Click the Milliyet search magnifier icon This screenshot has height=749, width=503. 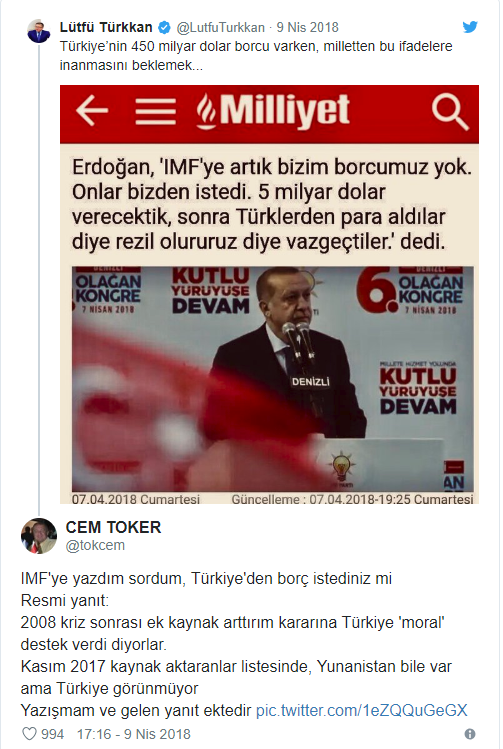point(449,112)
